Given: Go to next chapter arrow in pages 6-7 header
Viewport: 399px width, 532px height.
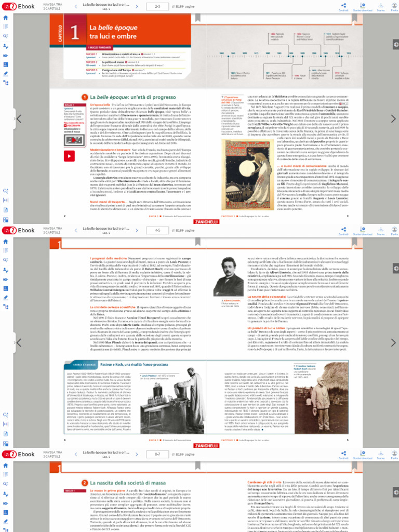Looking at the screenshot, I should 137,454.
